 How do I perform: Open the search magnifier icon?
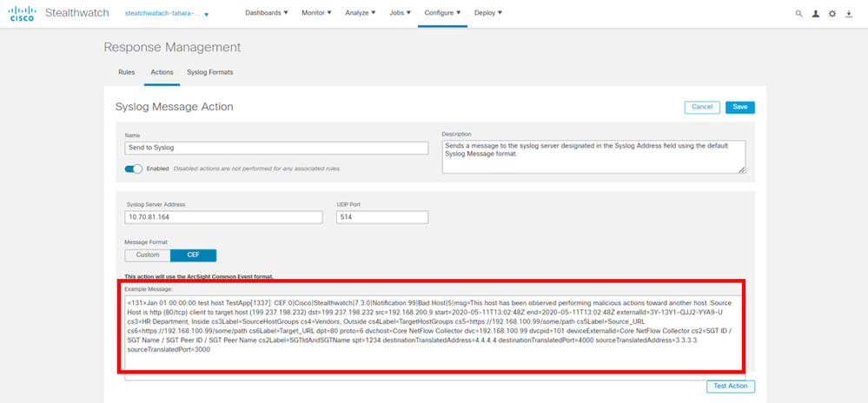(798, 14)
